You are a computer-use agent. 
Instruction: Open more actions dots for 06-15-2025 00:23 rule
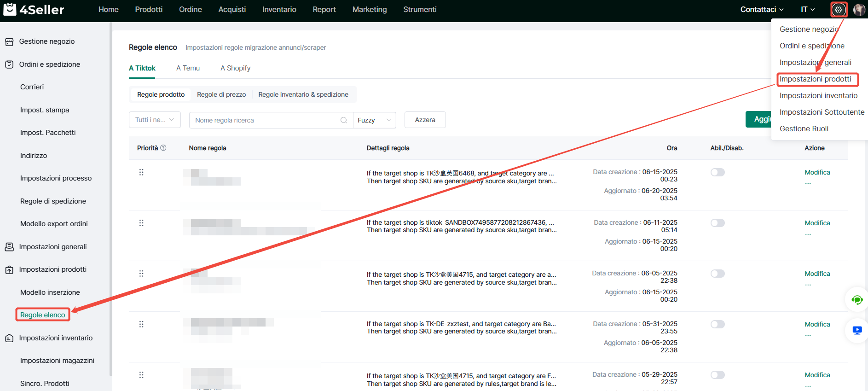coord(808,183)
